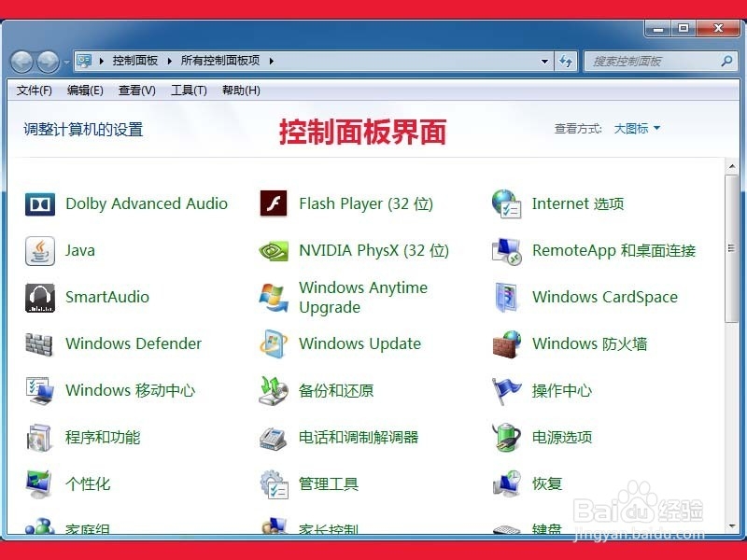Click the 备份和还原 icon
747x560 pixels.
[x=274, y=390]
